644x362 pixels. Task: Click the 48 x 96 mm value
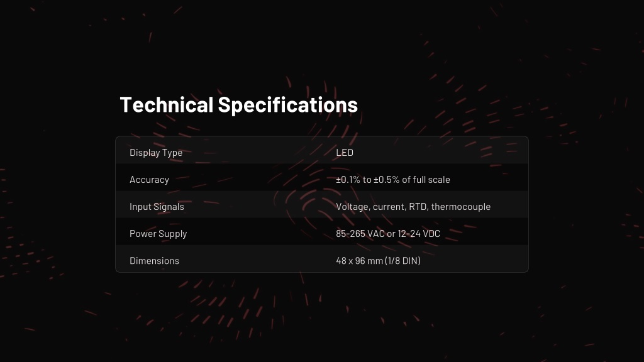click(x=359, y=261)
